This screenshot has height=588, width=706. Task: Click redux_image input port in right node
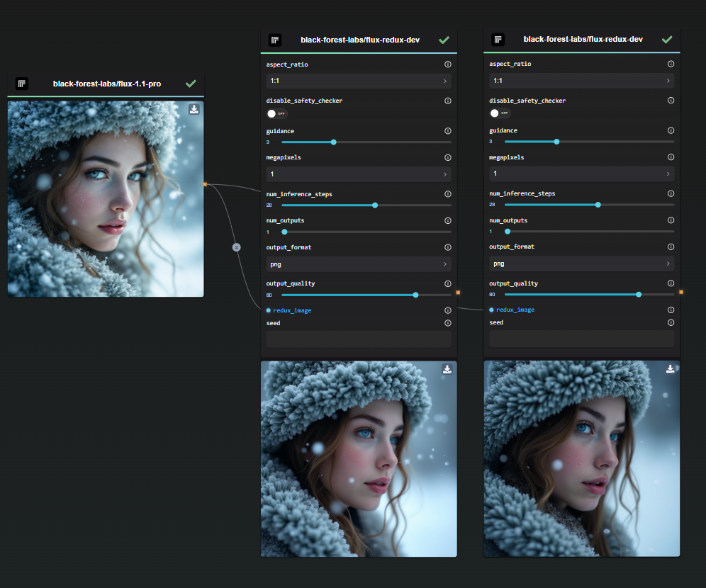pos(491,310)
